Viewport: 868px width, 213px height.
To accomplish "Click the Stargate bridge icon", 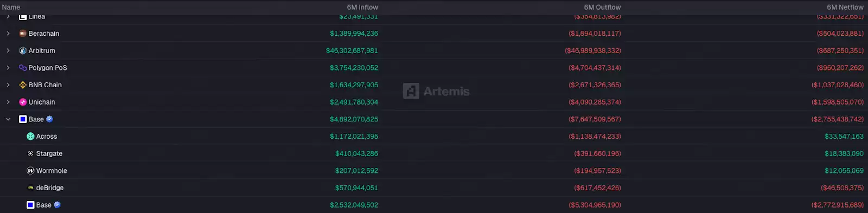I will [30, 154].
